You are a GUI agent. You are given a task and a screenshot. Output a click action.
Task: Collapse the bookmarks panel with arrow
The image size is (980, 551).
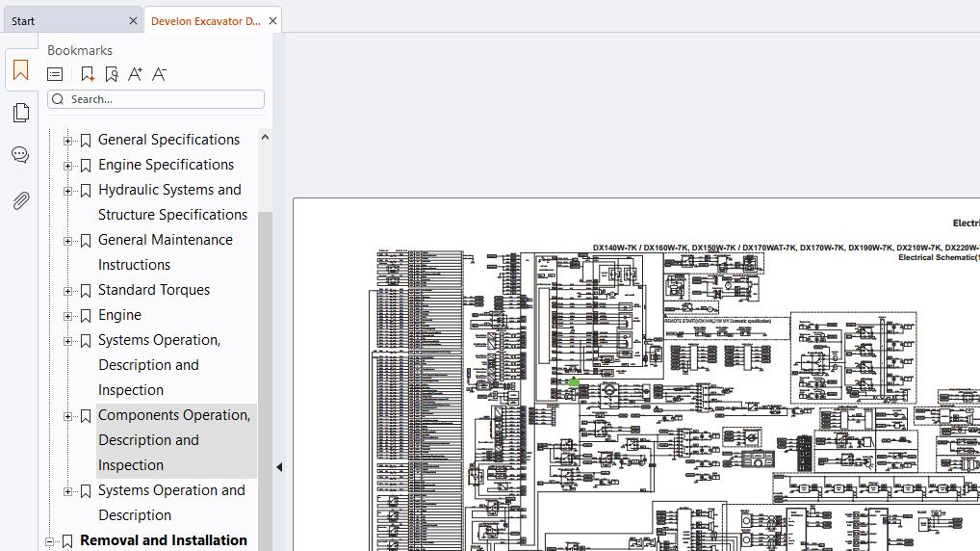click(x=279, y=467)
